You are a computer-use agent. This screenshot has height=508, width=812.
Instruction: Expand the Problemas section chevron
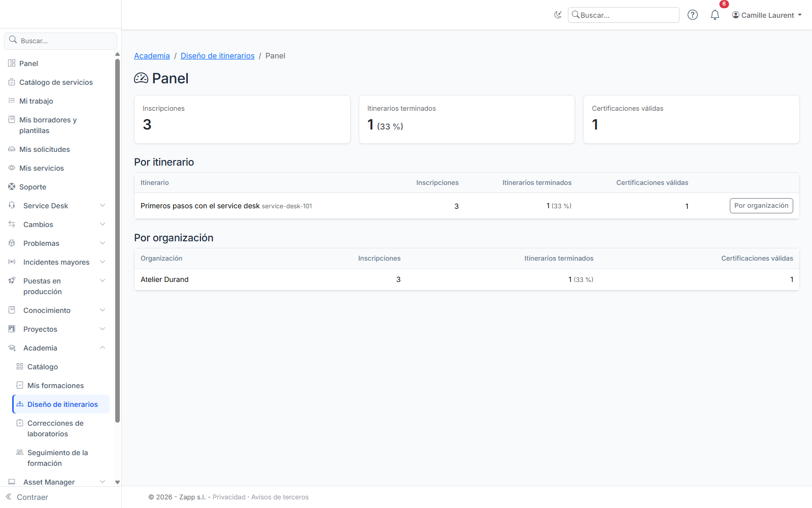(103, 243)
